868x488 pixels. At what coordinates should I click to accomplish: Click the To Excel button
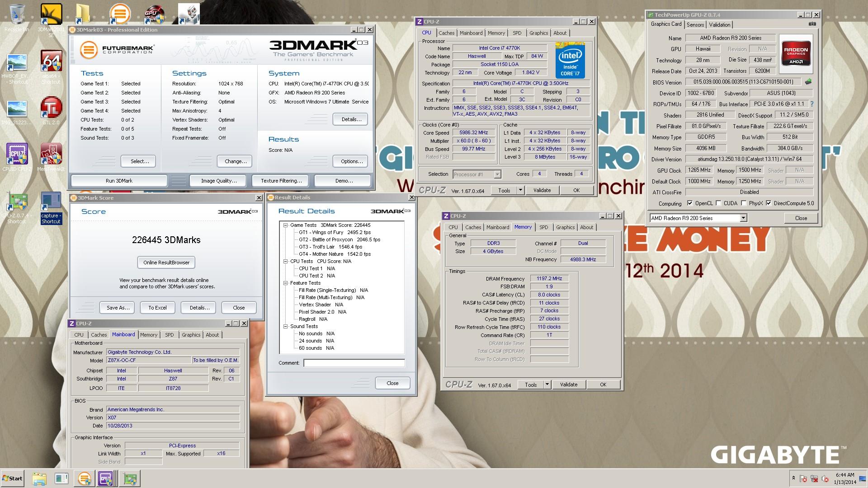coord(157,308)
